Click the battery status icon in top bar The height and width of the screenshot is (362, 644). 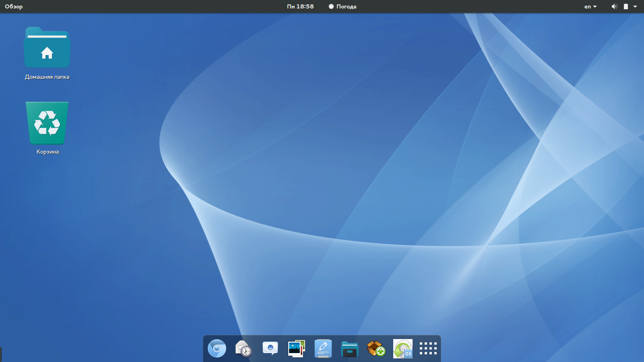[x=626, y=6]
